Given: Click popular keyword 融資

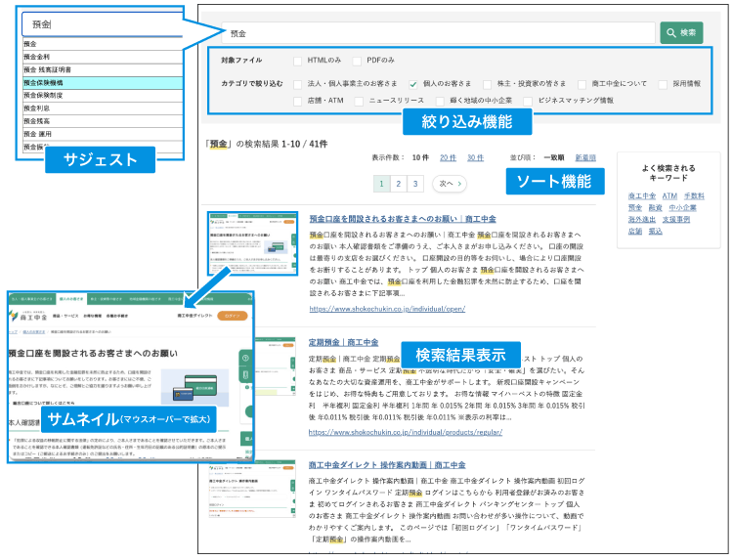Looking at the screenshot, I should point(656,207).
